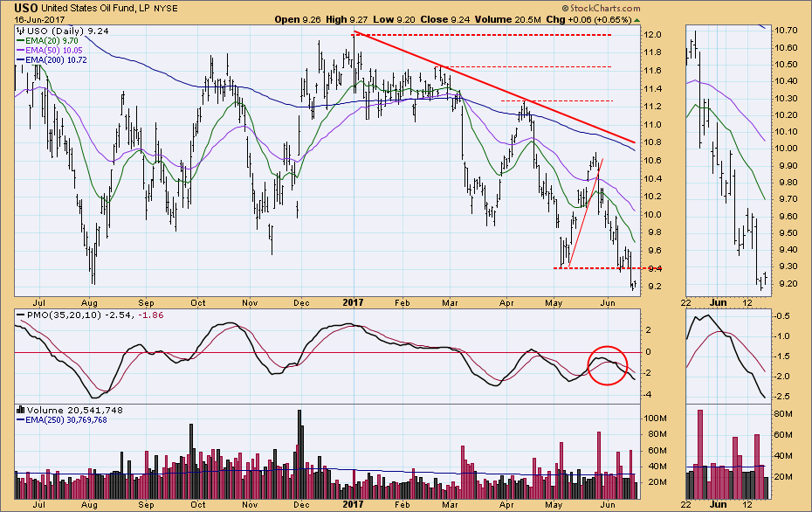Click the Volume 20,541,748 legend text
Screen dimensions: 812x512
[x=75, y=410]
